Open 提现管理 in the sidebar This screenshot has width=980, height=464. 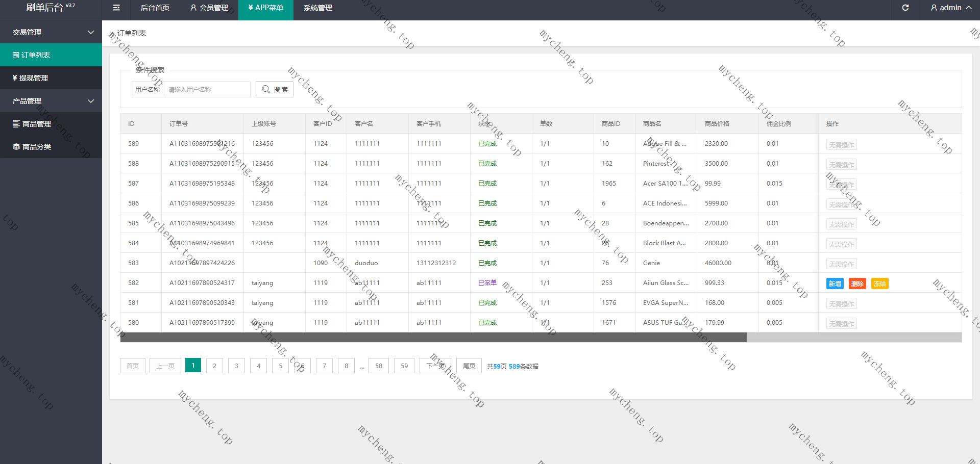[51, 78]
